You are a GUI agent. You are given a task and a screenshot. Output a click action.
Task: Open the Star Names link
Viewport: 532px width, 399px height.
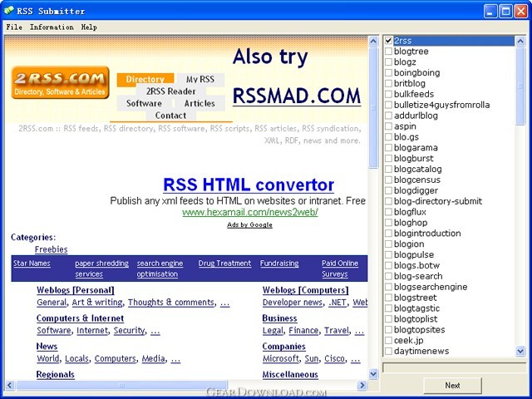click(x=32, y=264)
